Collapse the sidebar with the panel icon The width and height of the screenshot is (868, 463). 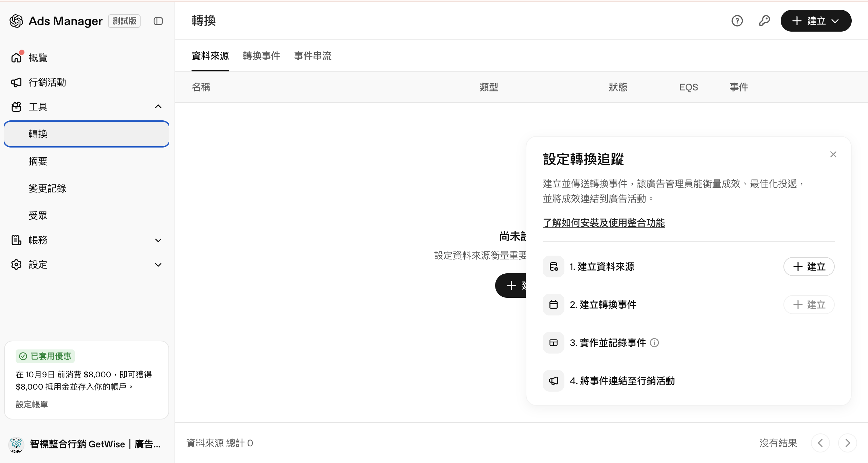click(x=158, y=21)
